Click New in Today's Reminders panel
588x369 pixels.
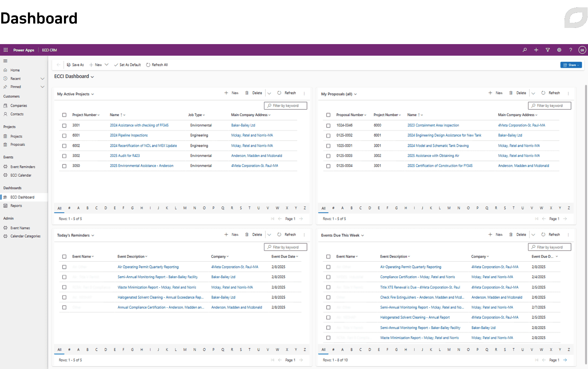pos(232,234)
